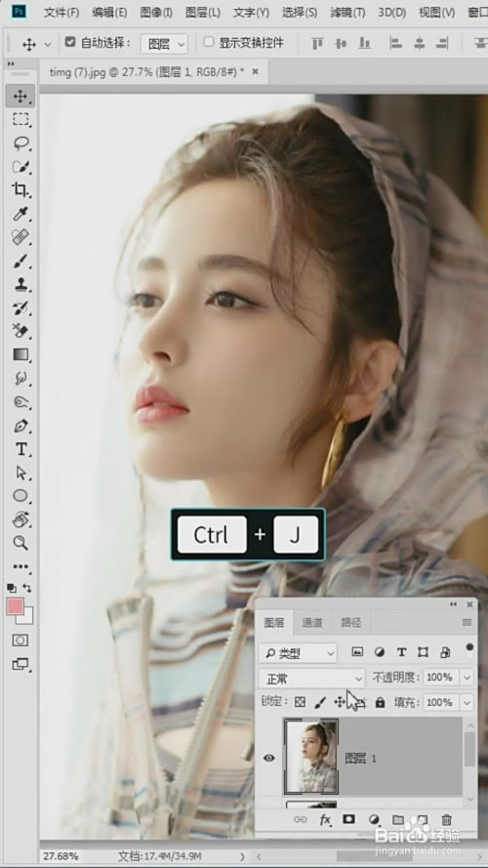Select the History Brush tool
Screen dimensions: 488x868
[20, 308]
